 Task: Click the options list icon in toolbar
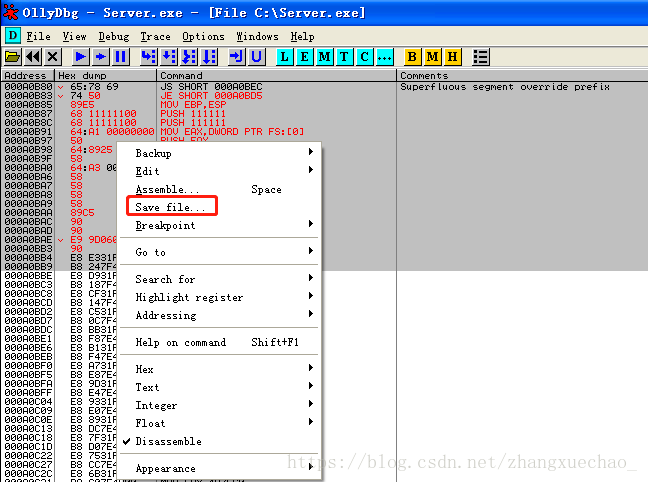tap(481, 57)
